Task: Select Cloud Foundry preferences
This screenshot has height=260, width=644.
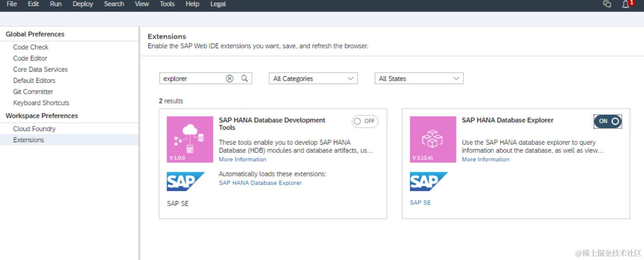Action: [x=34, y=129]
